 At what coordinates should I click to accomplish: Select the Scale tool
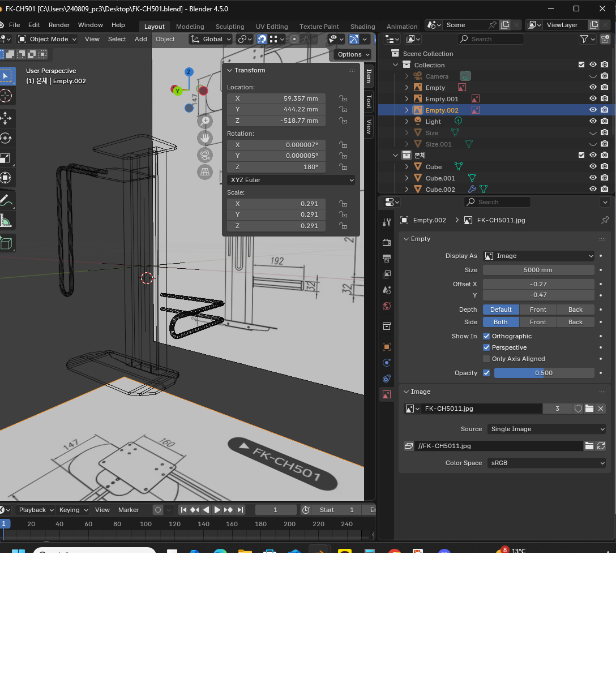6,158
